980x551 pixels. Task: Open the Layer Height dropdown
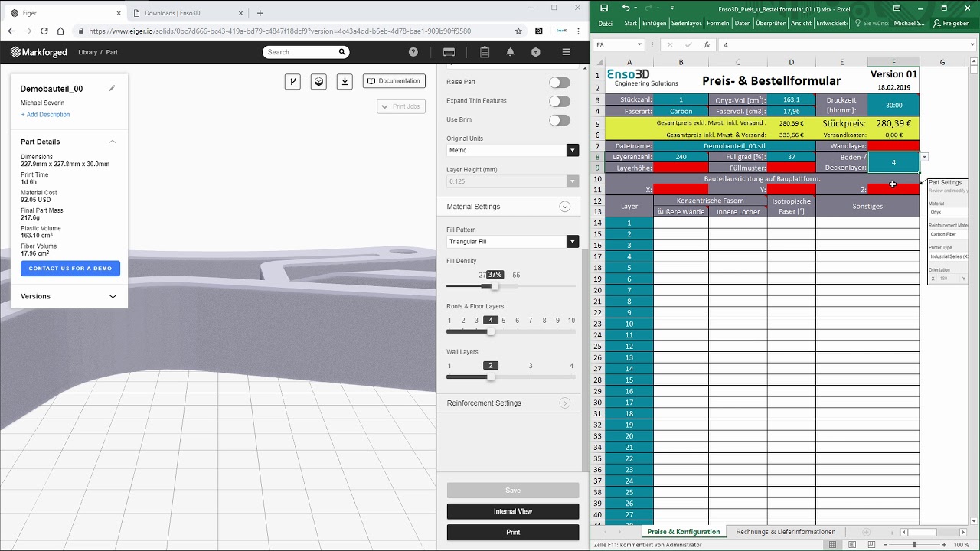click(512, 181)
